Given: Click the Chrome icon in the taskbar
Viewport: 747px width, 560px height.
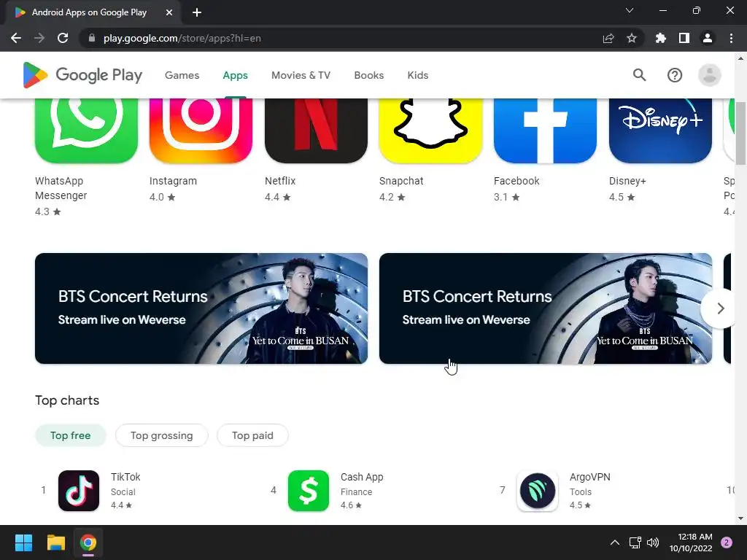Looking at the screenshot, I should [88, 542].
